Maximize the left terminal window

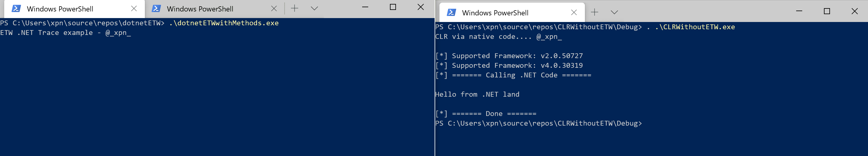(393, 7)
